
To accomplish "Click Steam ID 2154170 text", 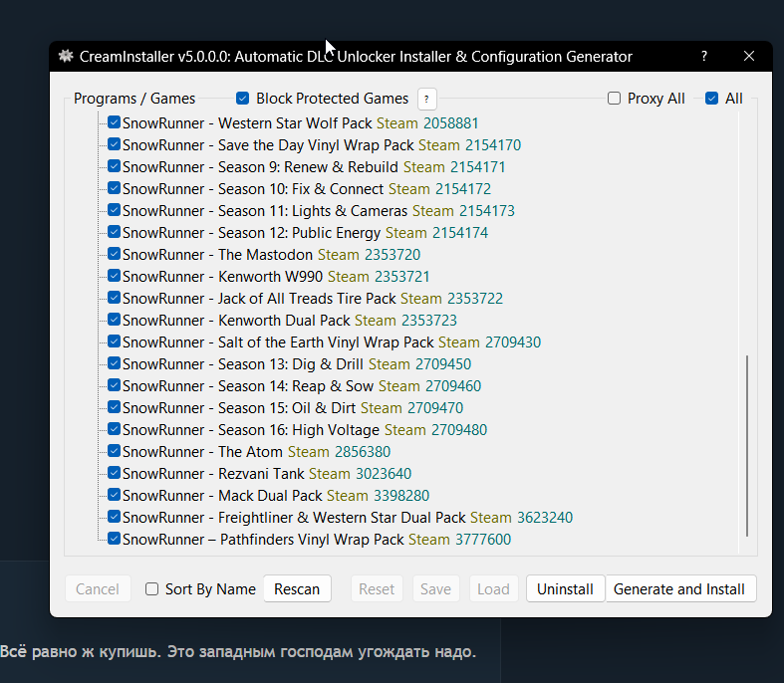I will [493, 145].
